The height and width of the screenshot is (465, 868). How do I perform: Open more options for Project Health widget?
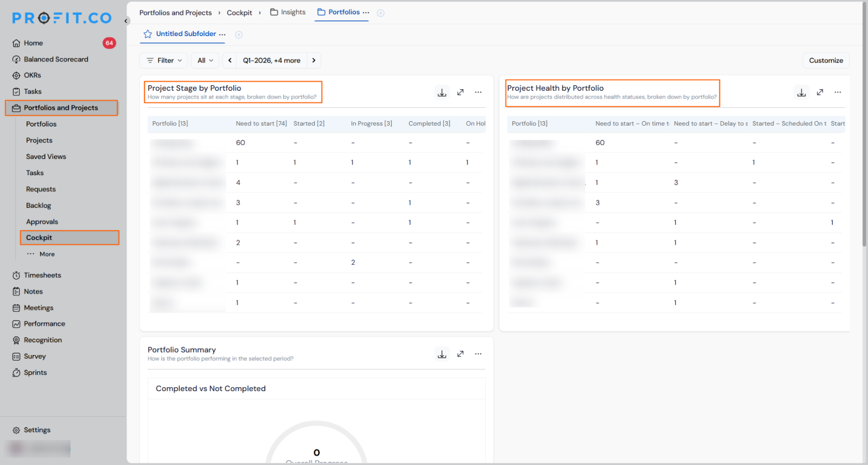point(838,92)
